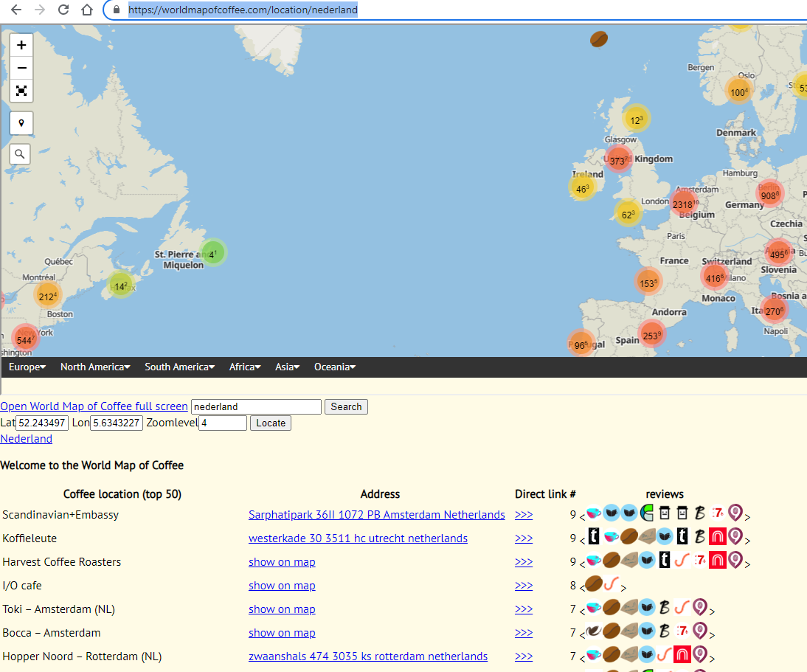Open Koffieleute direct link arrows
Screen dimensions: 807x672
click(524, 538)
